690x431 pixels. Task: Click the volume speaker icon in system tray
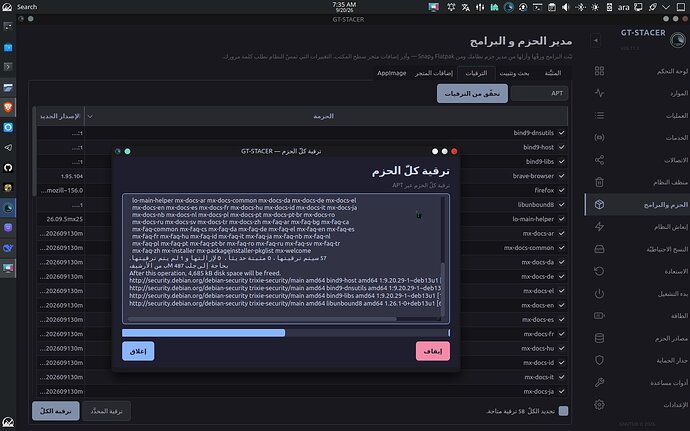(565, 7)
